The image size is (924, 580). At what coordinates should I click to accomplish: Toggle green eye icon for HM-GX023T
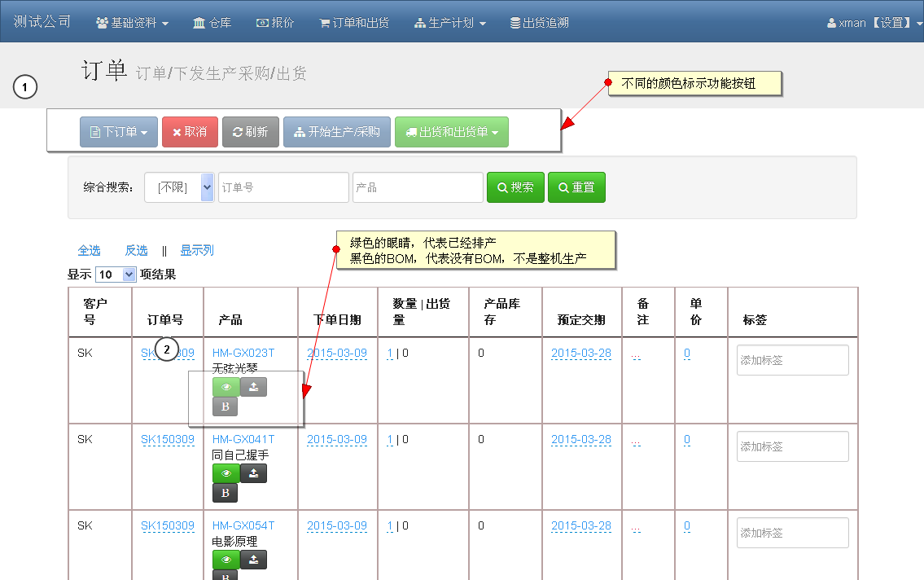click(226, 387)
